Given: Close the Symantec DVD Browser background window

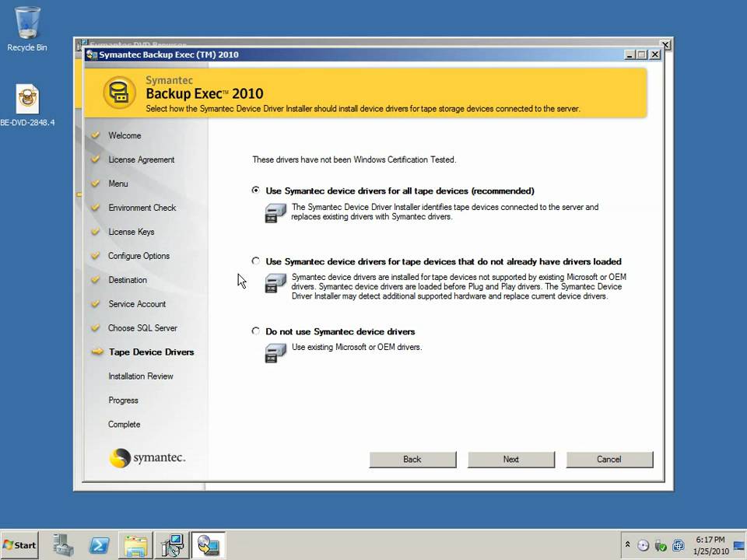Looking at the screenshot, I should click(666, 45).
